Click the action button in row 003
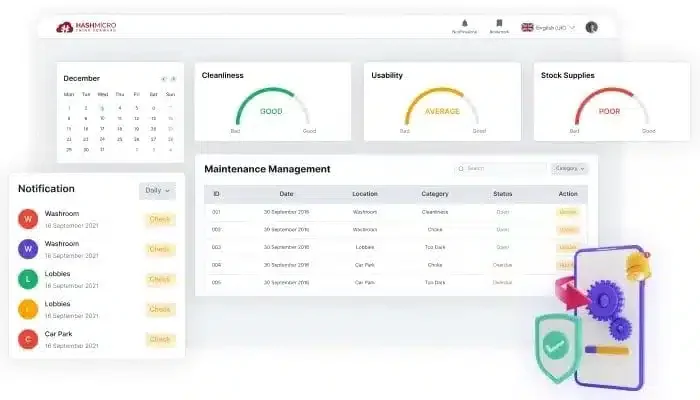The width and height of the screenshot is (700, 400). (568, 247)
